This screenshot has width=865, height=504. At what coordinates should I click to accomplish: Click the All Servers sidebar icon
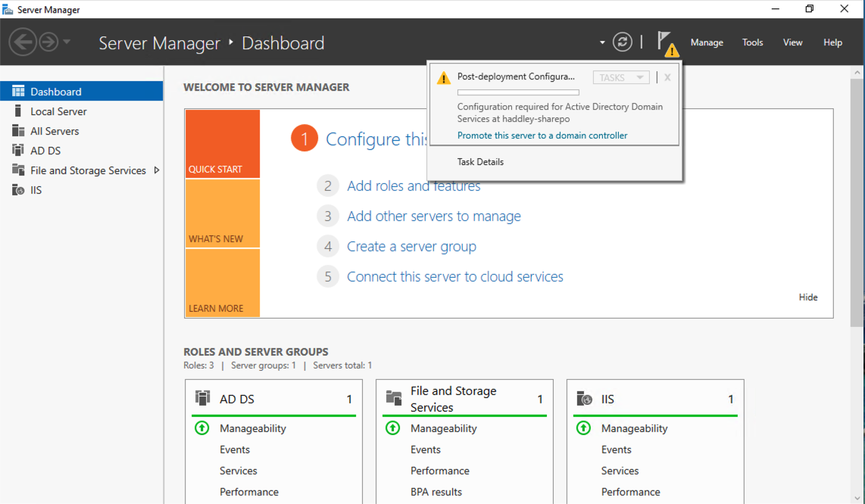coord(18,131)
